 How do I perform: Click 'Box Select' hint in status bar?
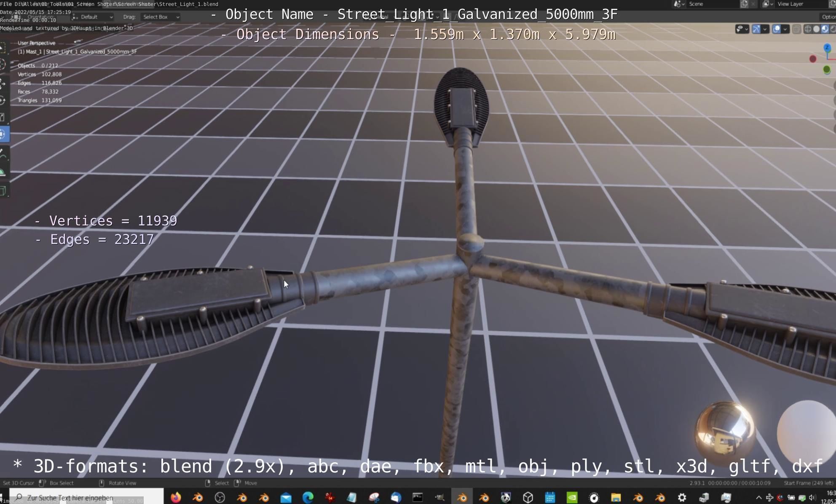[x=62, y=483]
